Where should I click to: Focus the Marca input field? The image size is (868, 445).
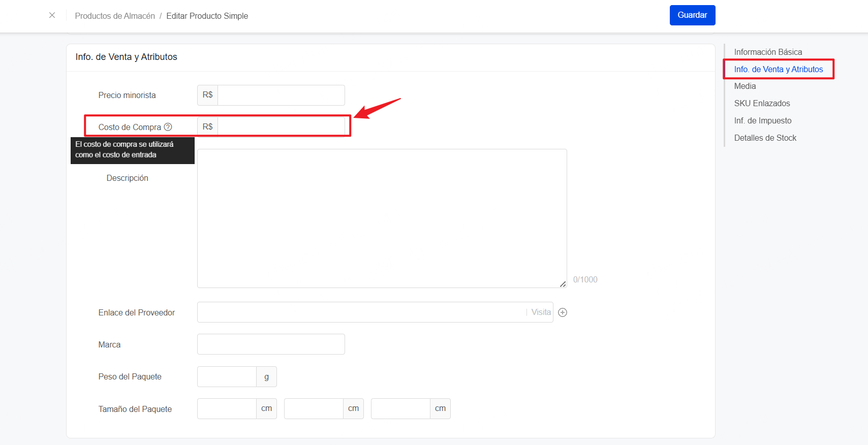pos(271,344)
